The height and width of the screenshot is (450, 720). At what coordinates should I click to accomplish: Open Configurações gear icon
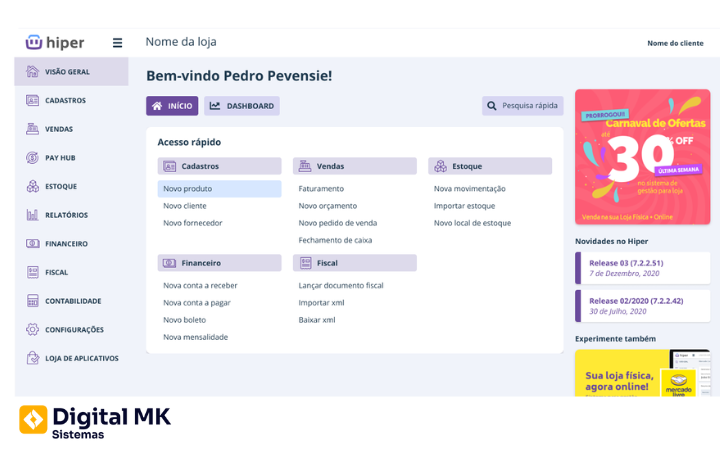(x=32, y=329)
